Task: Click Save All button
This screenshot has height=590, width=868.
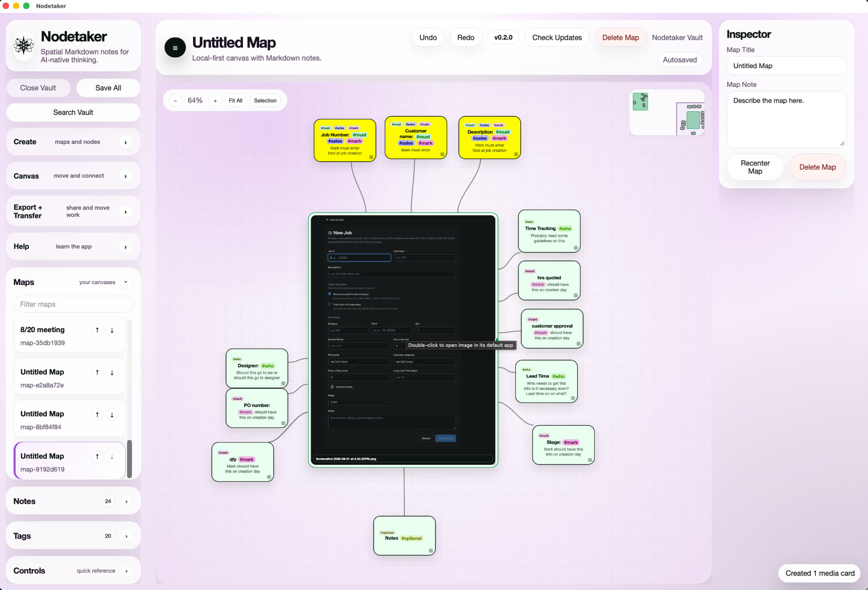Action: pos(108,88)
